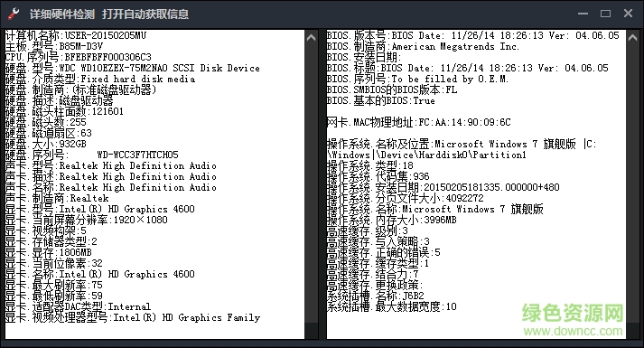The image size is (644, 348).
Task: Select disk description line 磁盘驱动器
Action: [59, 100]
